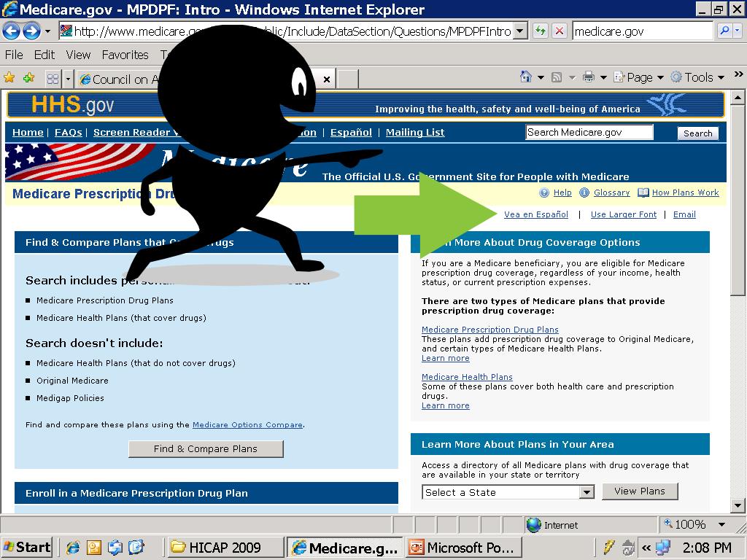Expand hidden system tray icons chevron
The image size is (747, 560).
coord(646,548)
